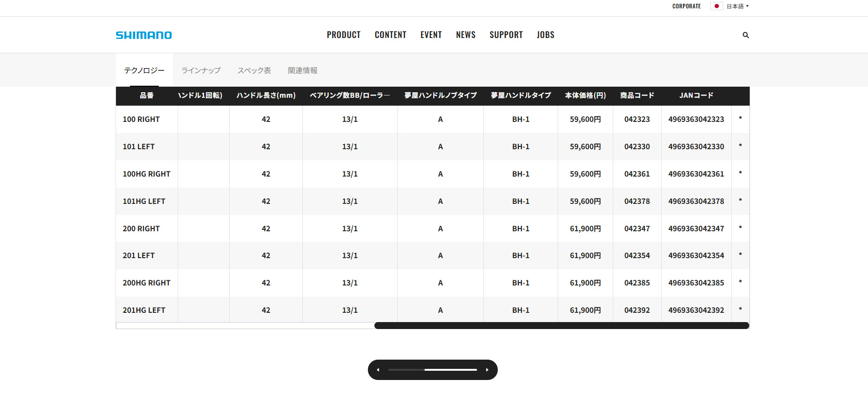Open the EVENT menu
This screenshot has height=418, width=868.
pyautogui.click(x=431, y=35)
